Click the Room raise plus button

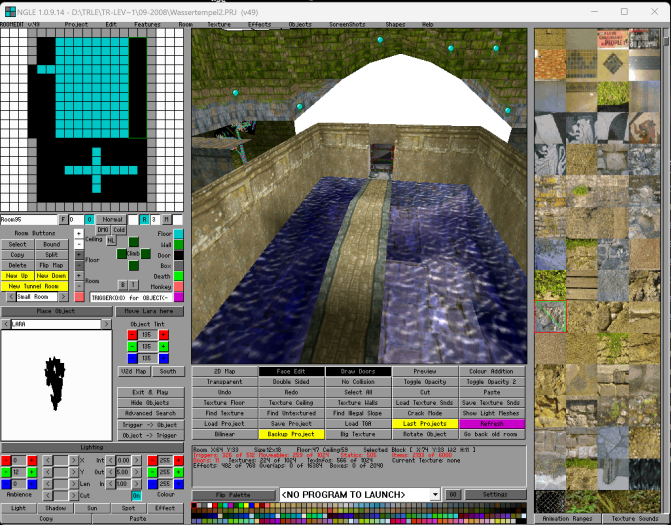(79, 276)
